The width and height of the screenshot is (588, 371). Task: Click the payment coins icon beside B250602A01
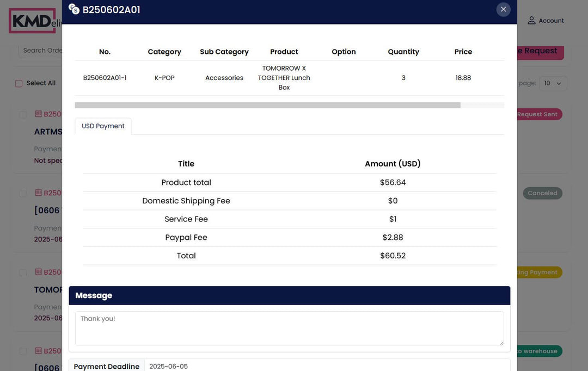[74, 9]
